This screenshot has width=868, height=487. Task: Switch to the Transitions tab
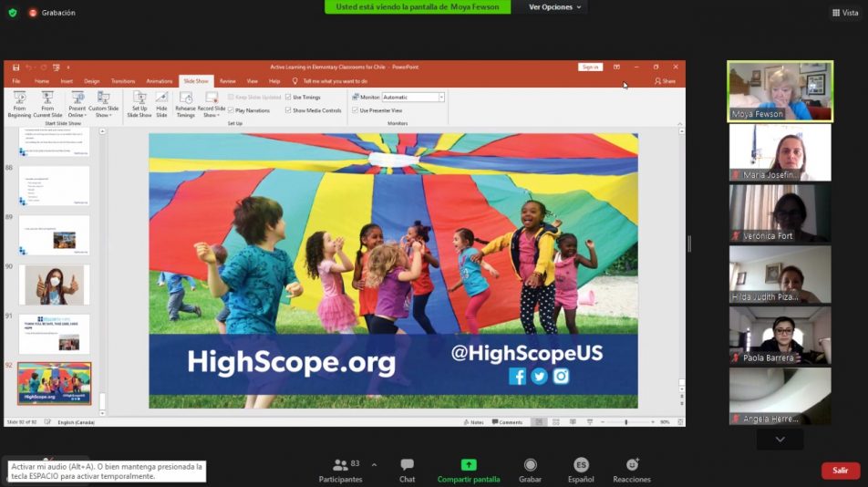[123, 81]
